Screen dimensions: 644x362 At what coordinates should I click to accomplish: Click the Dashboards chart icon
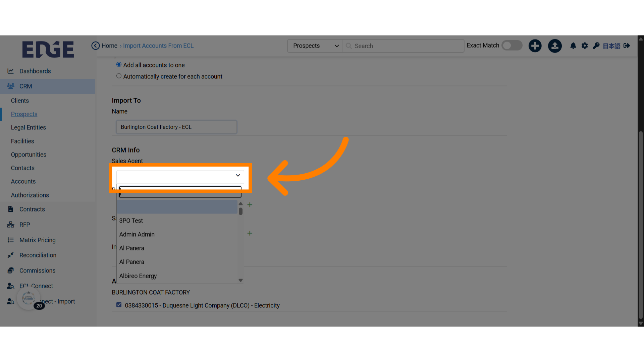[11, 71]
